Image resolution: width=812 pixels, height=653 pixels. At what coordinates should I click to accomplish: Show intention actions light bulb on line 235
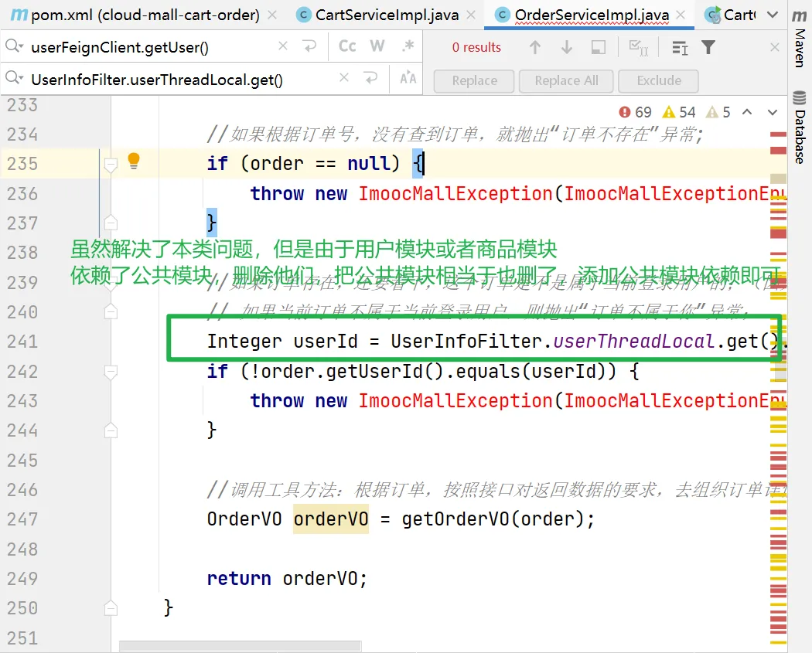pos(134,161)
